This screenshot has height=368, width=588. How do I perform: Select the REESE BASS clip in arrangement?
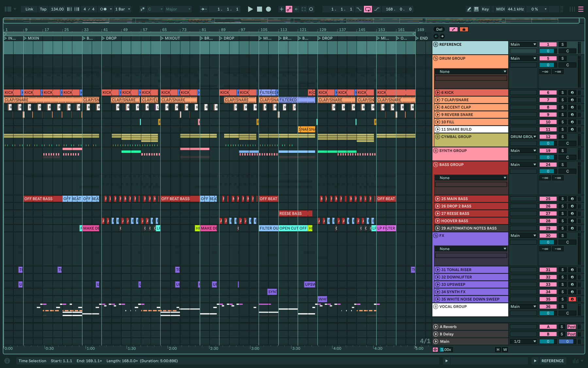click(x=295, y=214)
